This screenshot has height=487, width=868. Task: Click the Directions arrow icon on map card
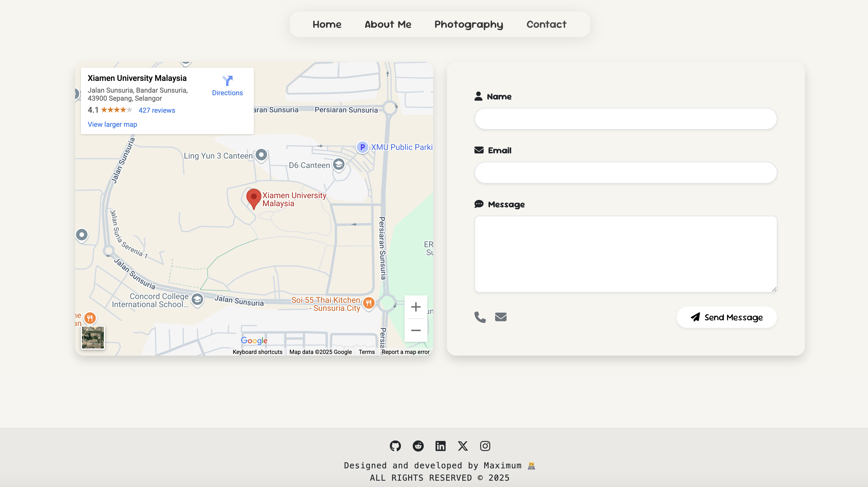click(x=227, y=81)
